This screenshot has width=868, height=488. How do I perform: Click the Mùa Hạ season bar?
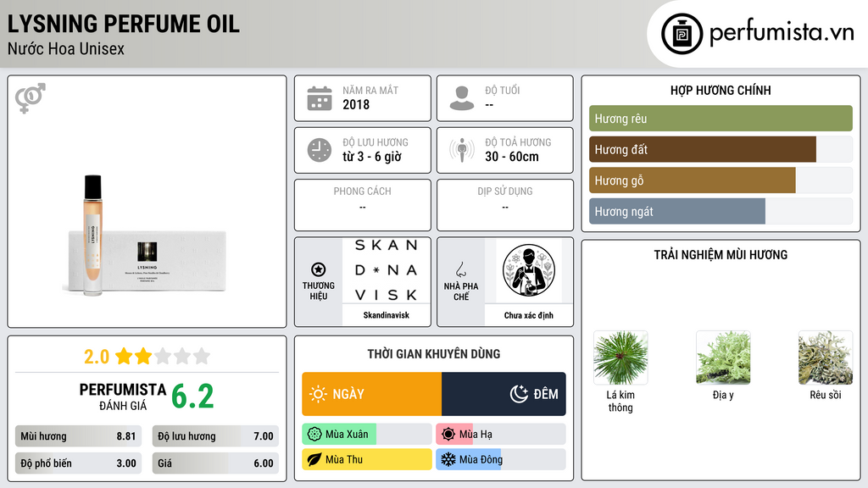point(501,435)
